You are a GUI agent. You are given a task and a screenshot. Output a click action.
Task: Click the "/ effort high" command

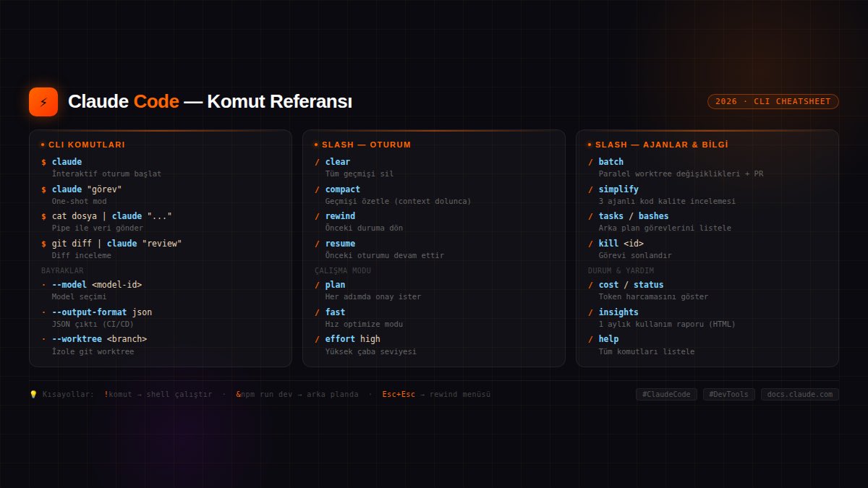[347, 339]
